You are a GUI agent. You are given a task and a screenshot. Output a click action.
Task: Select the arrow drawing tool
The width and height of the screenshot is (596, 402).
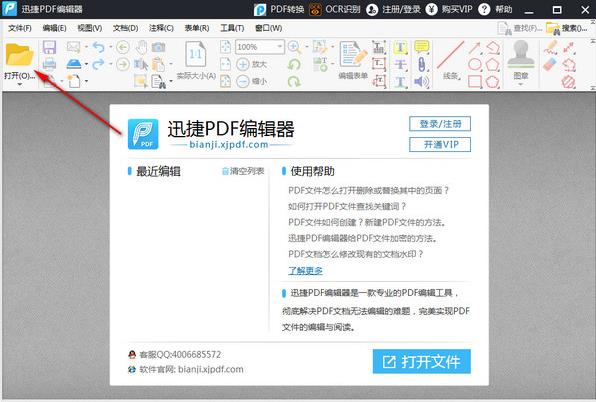pos(475,47)
